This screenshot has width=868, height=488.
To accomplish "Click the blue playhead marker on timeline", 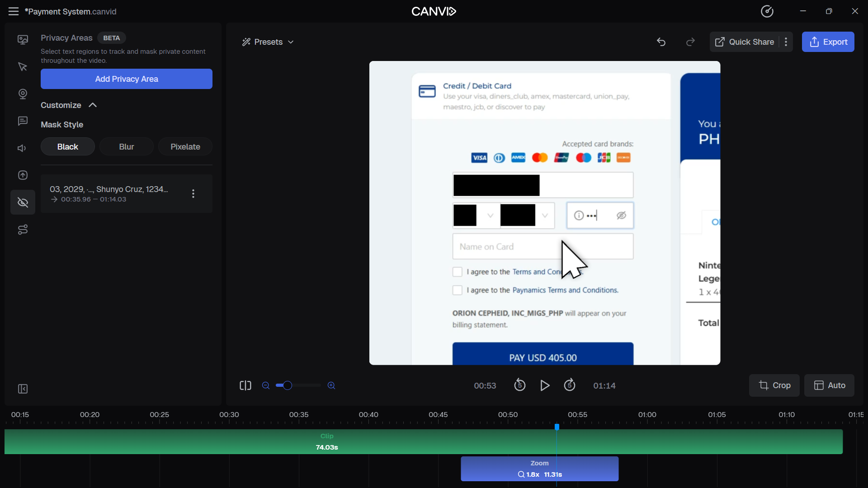I will tap(557, 427).
